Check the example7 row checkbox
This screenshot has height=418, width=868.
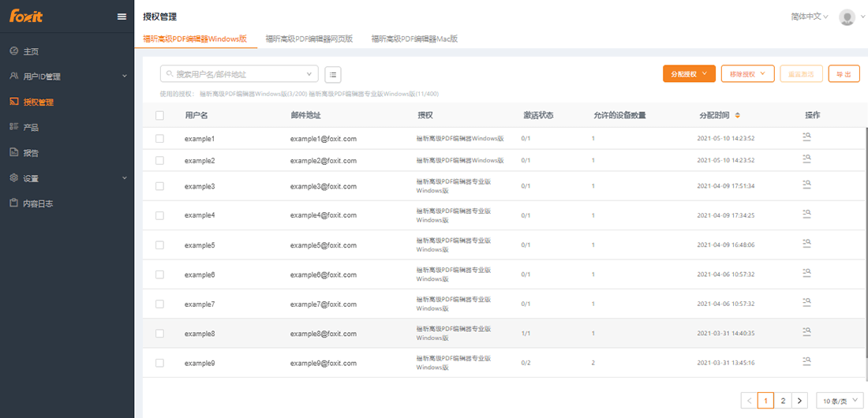click(x=159, y=304)
